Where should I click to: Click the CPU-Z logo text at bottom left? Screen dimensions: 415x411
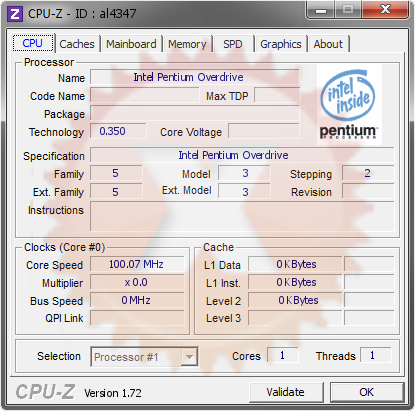(x=45, y=391)
